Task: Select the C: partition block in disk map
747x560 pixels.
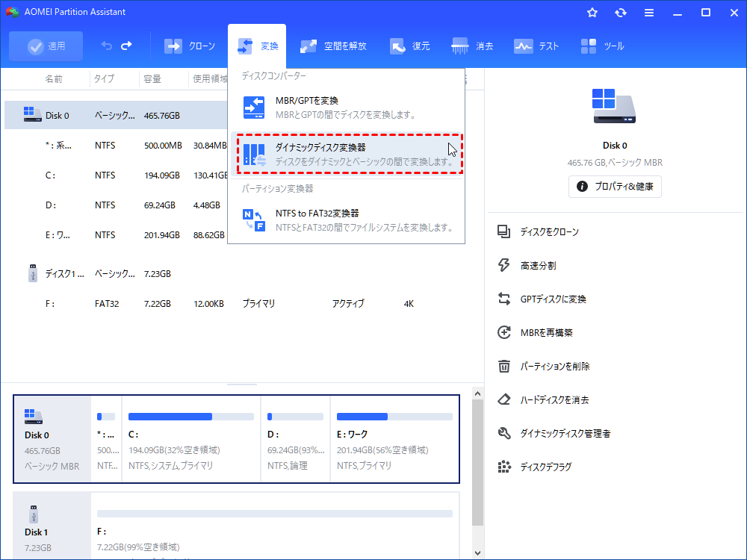Action: tap(190, 439)
